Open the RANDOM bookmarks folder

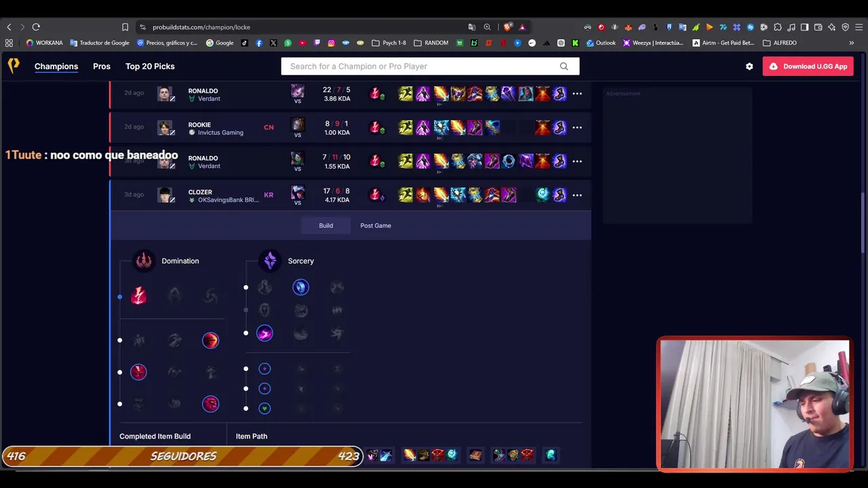(x=431, y=43)
